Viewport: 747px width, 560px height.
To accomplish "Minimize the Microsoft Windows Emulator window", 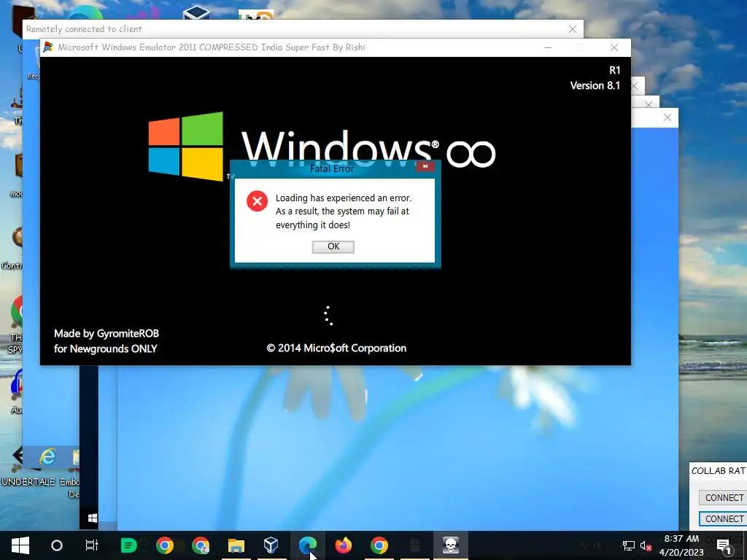I will [x=548, y=47].
